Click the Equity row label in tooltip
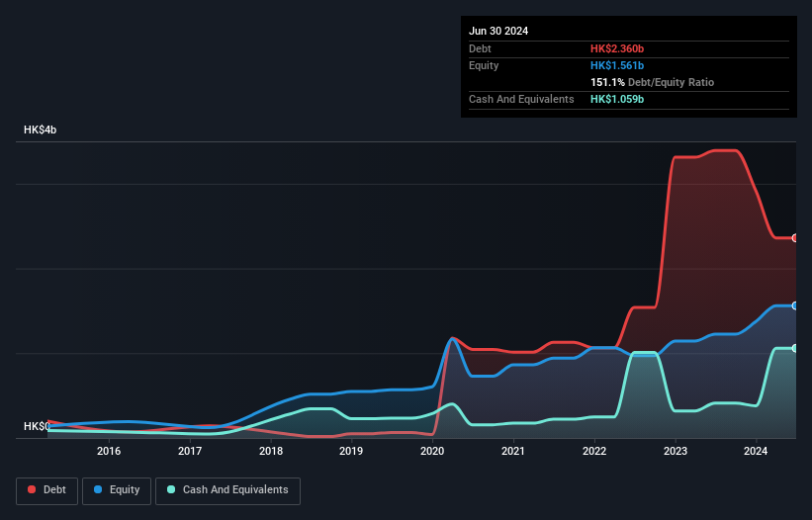Viewport: 812px width, 520px height. point(484,65)
